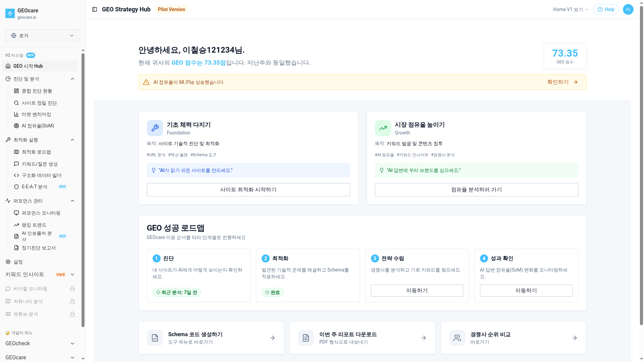This screenshot has height=362, width=644.
Task: Click the Schema 코드 생성하기 file icon
Action: (x=155, y=338)
